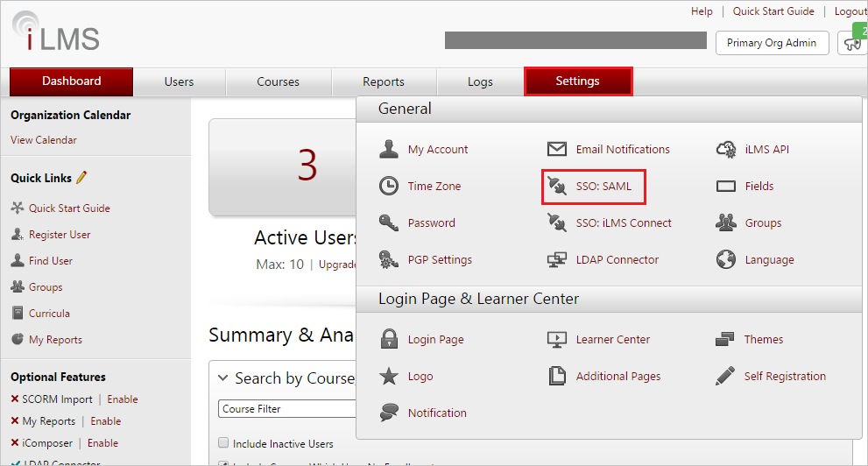Collapse the Search by Course section
The height and width of the screenshot is (466, 868).
(x=222, y=378)
